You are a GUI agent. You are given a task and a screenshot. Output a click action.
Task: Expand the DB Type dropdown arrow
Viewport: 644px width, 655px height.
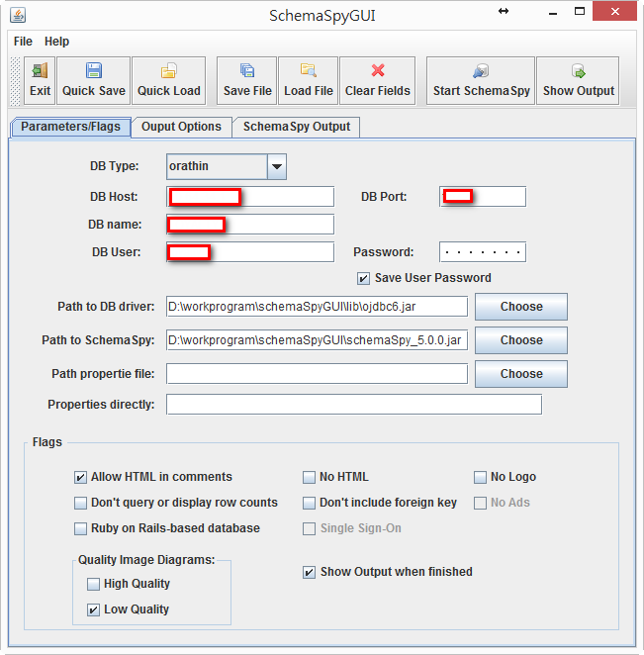click(x=276, y=166)
